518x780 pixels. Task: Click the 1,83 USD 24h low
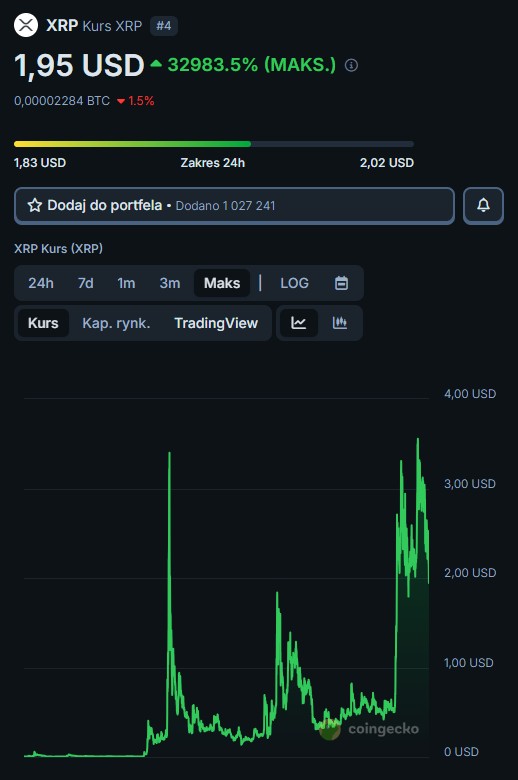[x=40, y=163]
